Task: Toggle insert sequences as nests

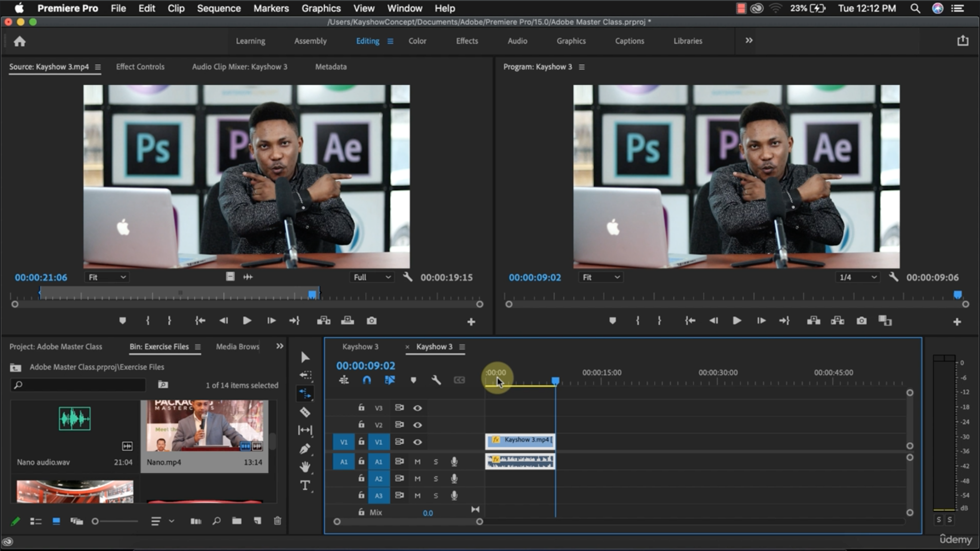Action: tap(344, 380)
